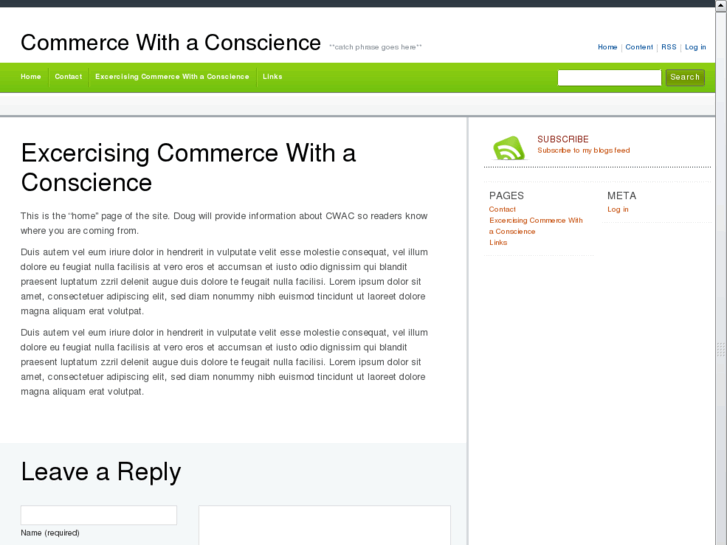Click Log in under Meta
Screen dimensions: 727x545
(x=618, y=210)
